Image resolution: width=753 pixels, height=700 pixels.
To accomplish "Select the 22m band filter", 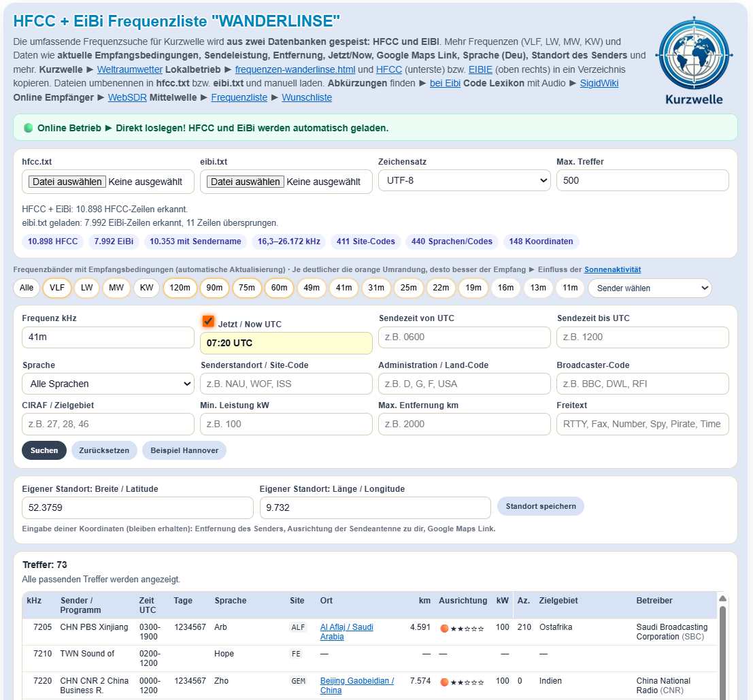I will click(441, 288).
